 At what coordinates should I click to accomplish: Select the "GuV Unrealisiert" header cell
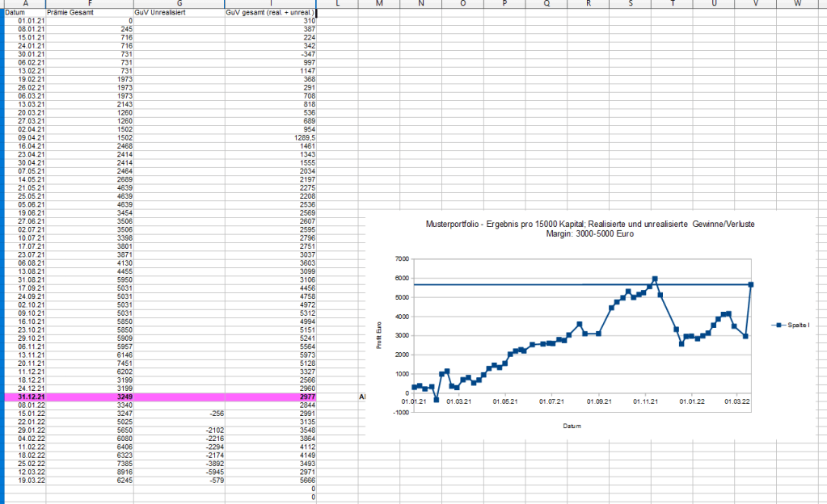(x=179, y=12)
